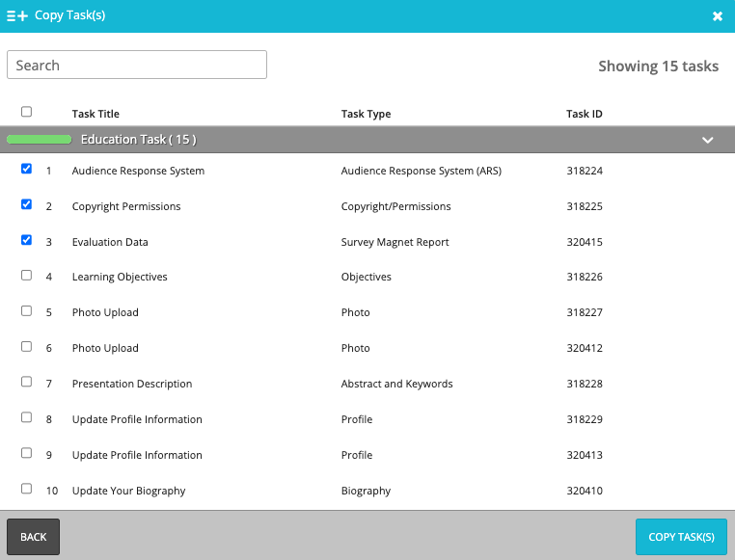
Task: Click the Task ID column header
Action: click(585, 114)
